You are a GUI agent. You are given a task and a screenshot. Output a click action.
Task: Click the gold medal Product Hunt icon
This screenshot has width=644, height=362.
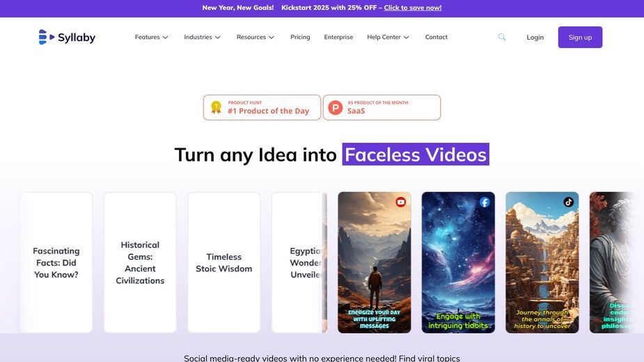(x=216, y=108)
